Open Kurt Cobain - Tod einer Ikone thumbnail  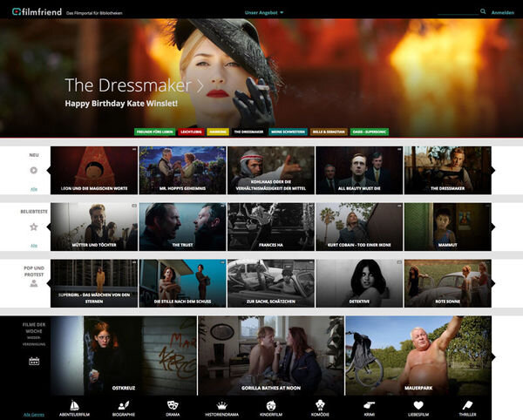(x=359, y=227)
